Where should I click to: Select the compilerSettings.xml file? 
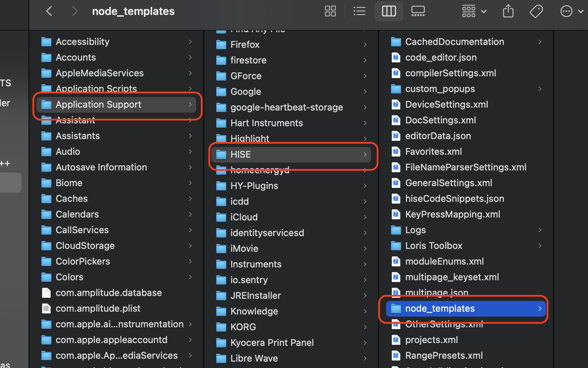pos(466,73)
